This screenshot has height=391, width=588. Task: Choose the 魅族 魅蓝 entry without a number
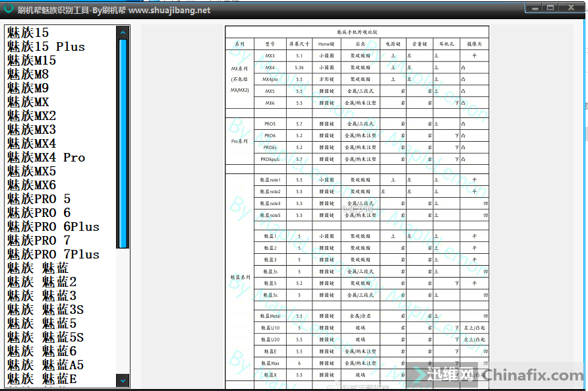coord(38,268)
